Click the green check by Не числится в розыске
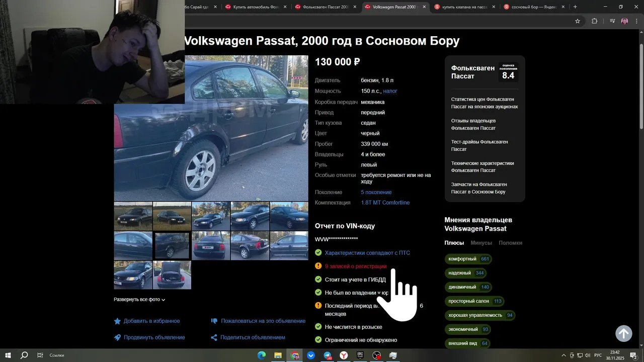The height and width of the screenshot is (362, 644). tap(318, 327)
